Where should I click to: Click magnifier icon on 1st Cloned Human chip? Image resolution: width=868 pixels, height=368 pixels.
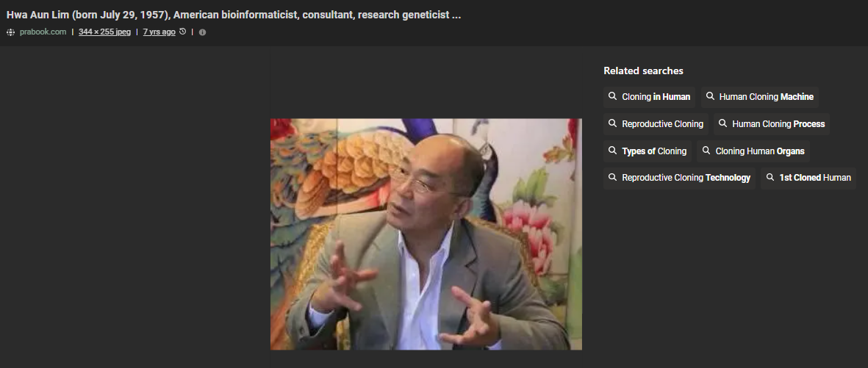tap(770, 178)
